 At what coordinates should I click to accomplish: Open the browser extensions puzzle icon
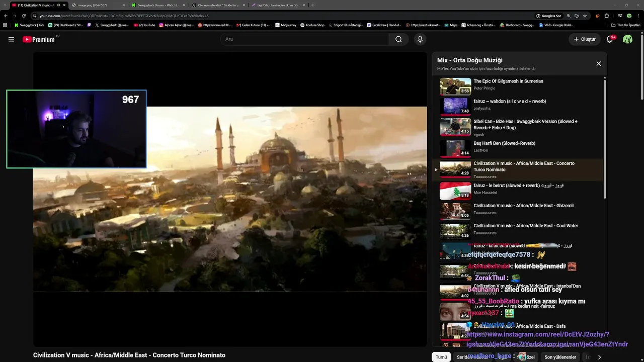click(607, 16)
